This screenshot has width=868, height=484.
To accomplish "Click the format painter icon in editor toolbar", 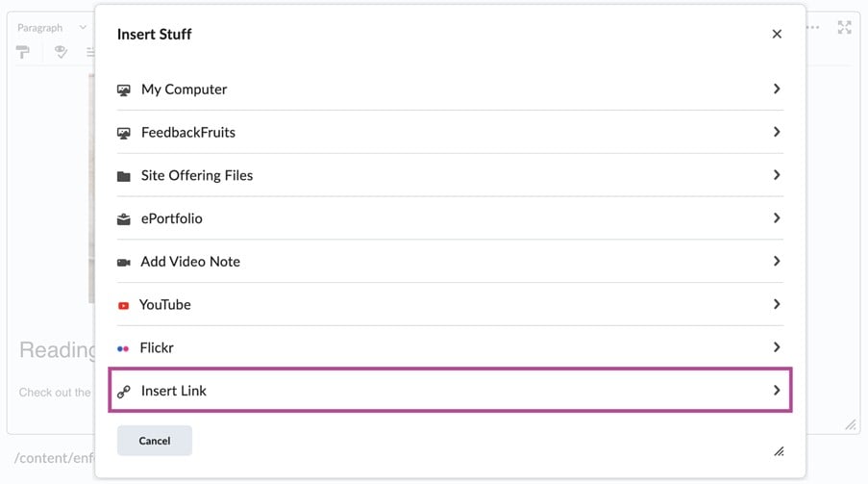I will (x=23, y=52).
